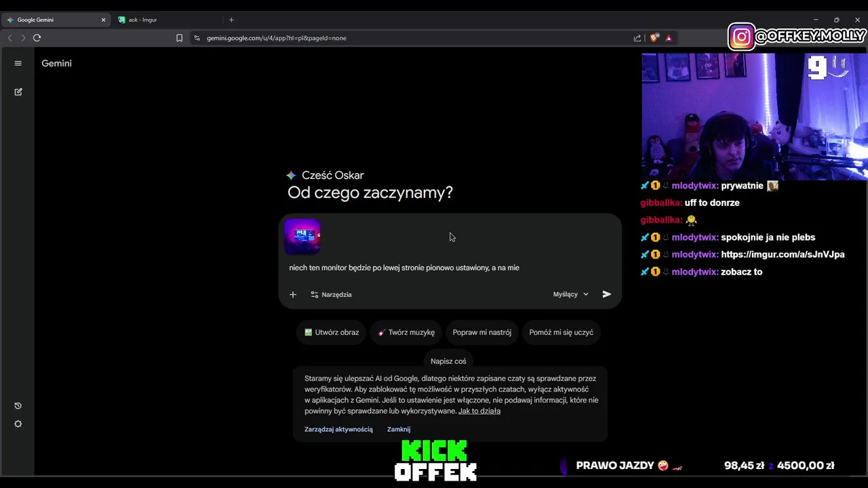This screenshot has height=488, width=868.
Task: Click the Gemini sparkle icon beside greeting
Action: coord(292,176)
